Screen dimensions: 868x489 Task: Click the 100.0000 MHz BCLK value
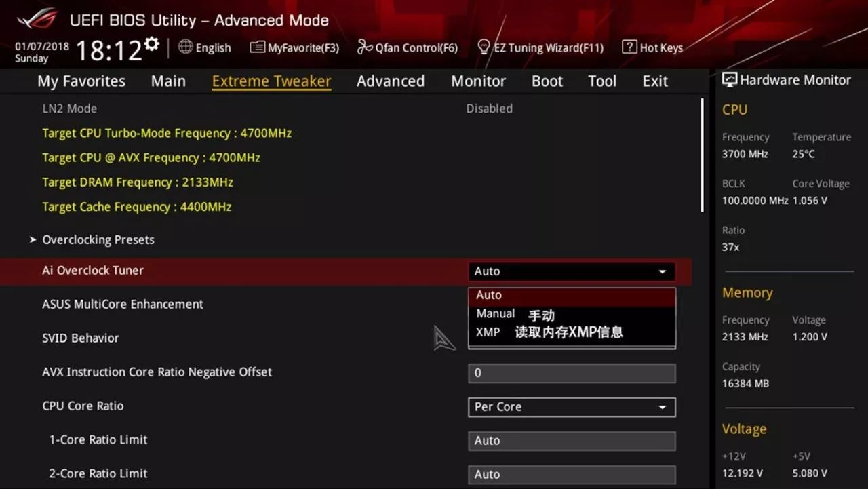(x=755, y=201)
